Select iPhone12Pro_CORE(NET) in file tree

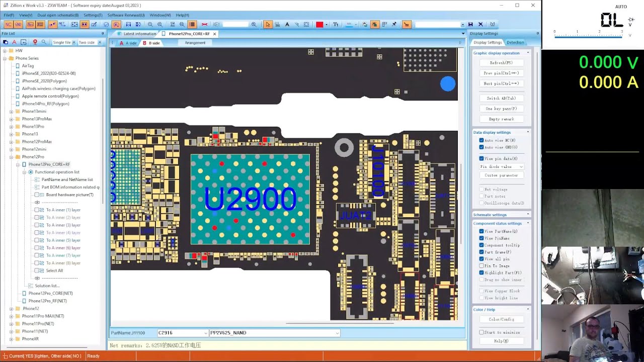tap(50, 293)
